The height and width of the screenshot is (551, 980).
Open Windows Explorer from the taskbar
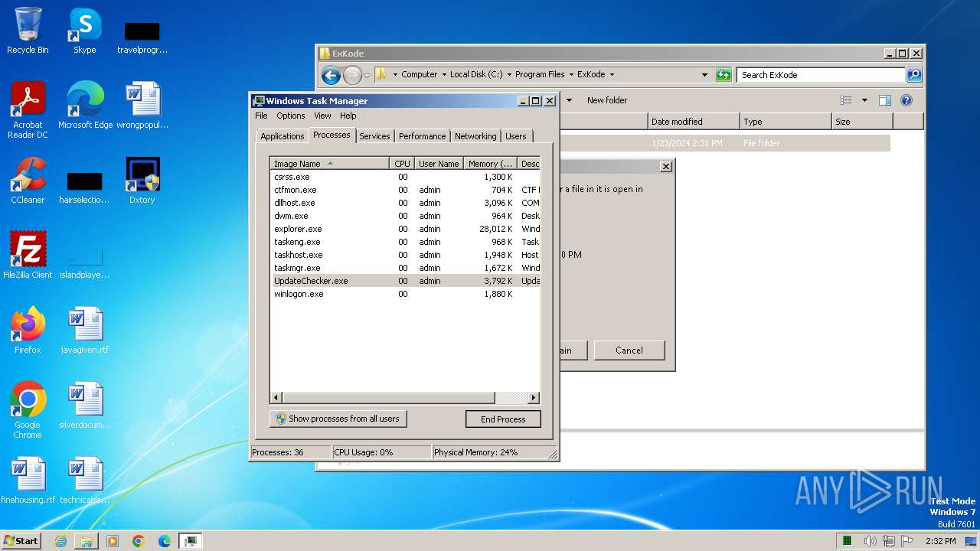(x=87, y=541)
